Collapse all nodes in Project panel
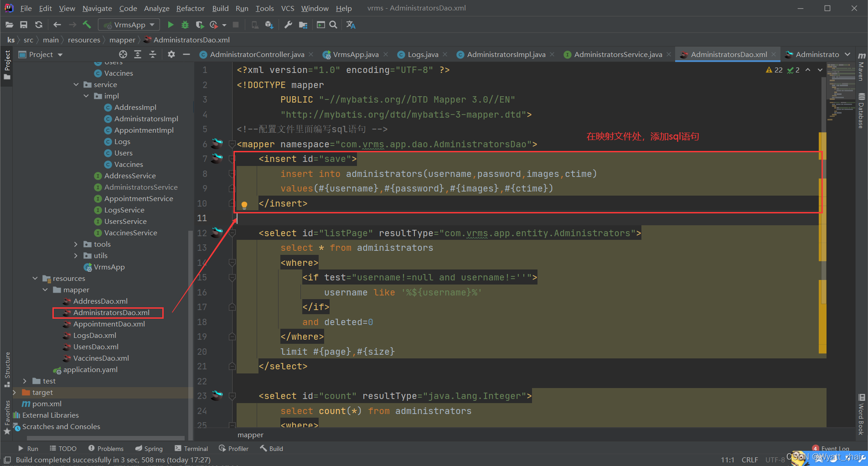The width and height of the screenshot is (868, 466). click(153, 54)
